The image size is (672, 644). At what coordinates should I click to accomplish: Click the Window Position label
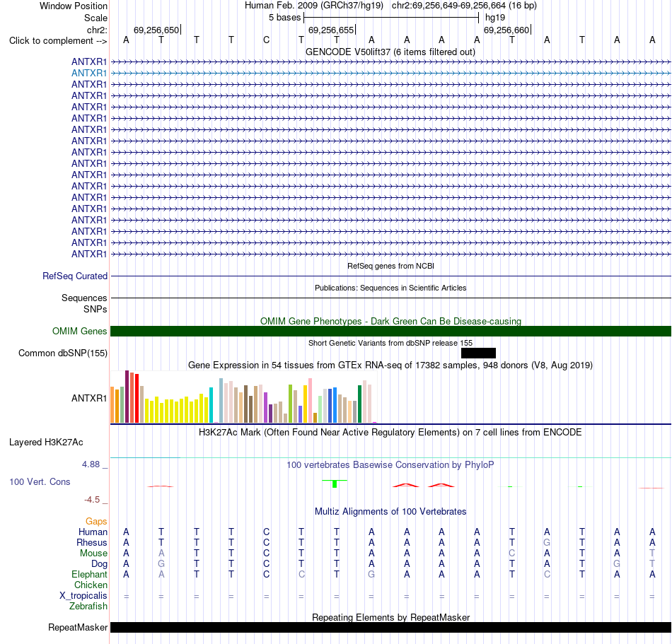[74, 6]
